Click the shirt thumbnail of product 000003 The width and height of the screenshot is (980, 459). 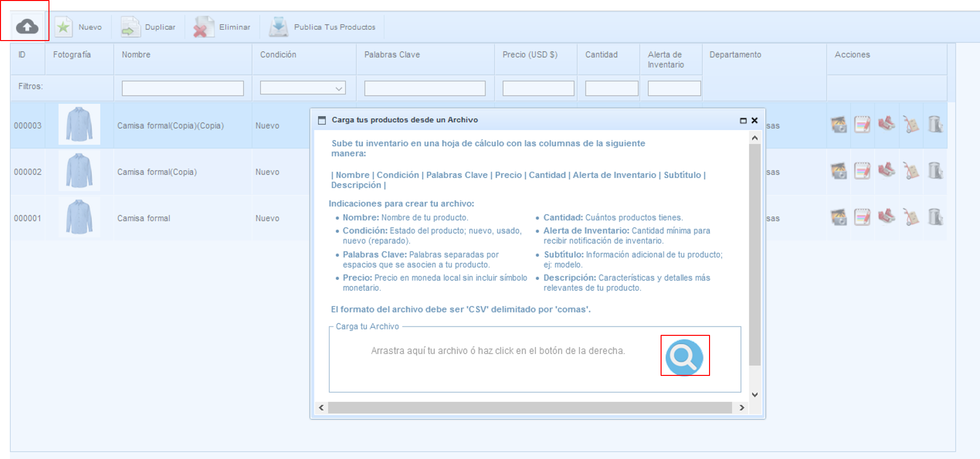79,125
